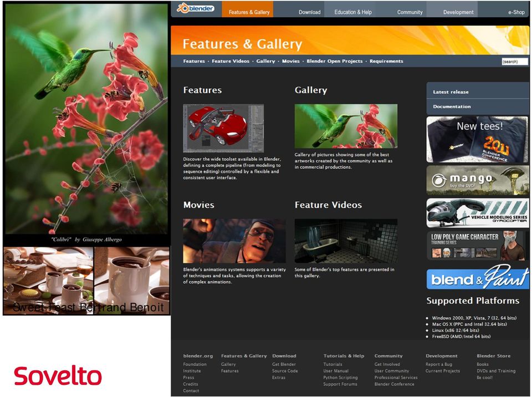Open Blender Open Projects in sub-navigation

[335, 61]
